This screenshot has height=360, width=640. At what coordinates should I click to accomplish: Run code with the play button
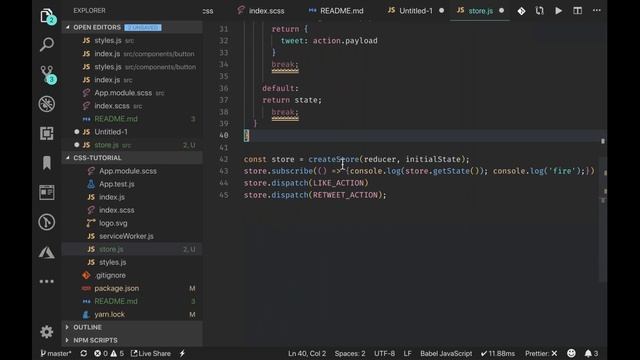click(x=558, y=11)
